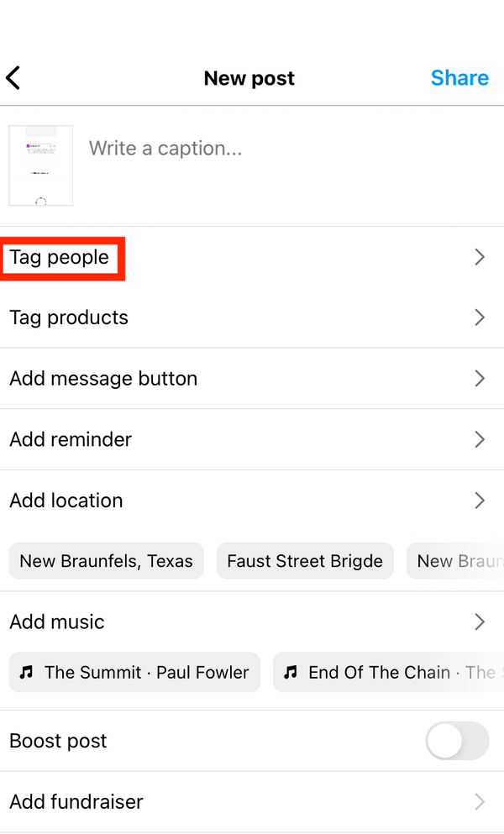Open Add reminder chevron arrow
The width and height of the screenshot is (504, 834).
(480, 439)
